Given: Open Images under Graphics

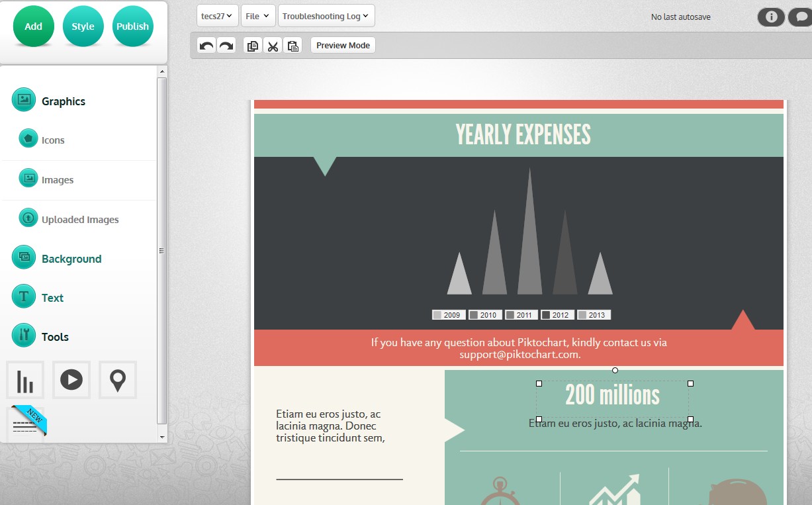Looking at the screenshot, I should point(58,180).
